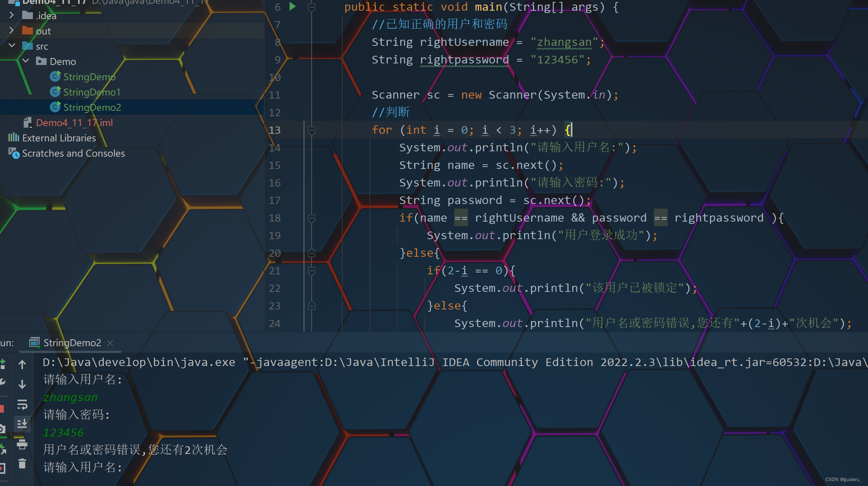
Task: Select Scratches and Consoles node
Action: tap(73, 153)
